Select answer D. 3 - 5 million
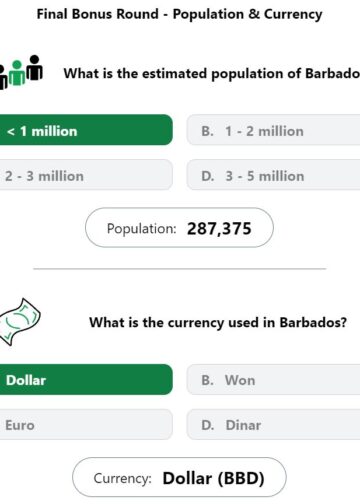Image resolution: width=360 pixels, height=504 pixels. click(x=273, y=175)
